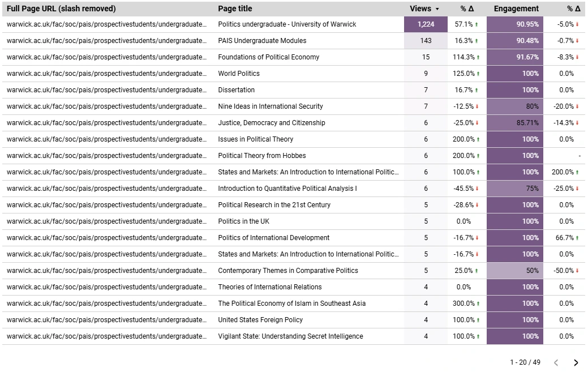This screenshot has height=376, width=588.
Task: Open the next page of results
Action: (x=577, y=363)
